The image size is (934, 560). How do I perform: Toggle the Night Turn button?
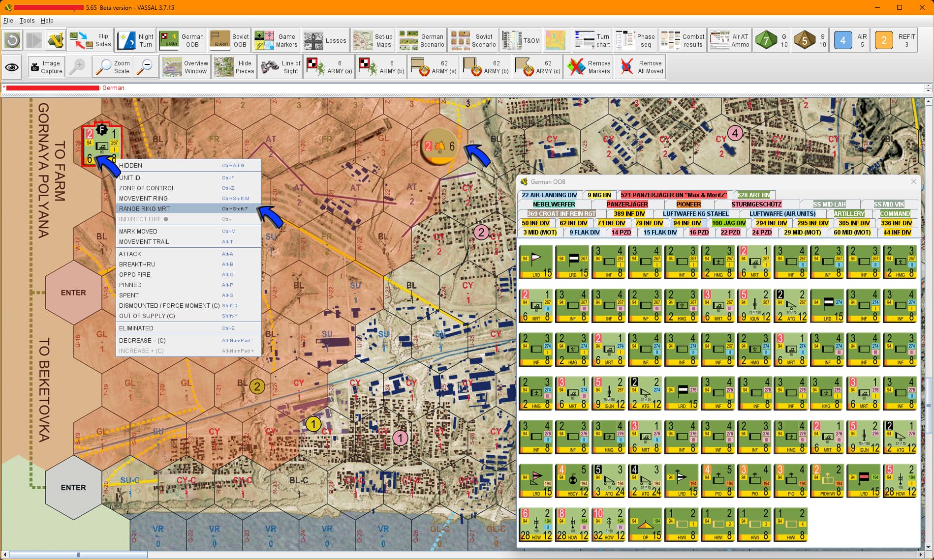point(135,40)
